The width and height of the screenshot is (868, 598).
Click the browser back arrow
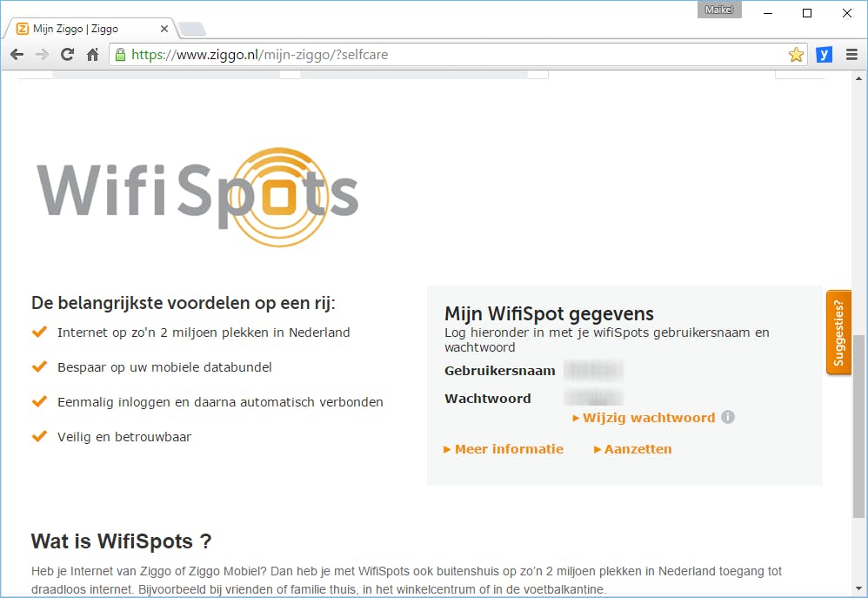17,54
